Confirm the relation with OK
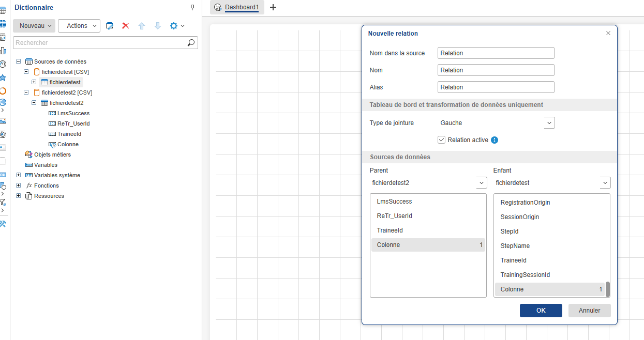This screenshot has width=644, height=340. (541, 311)
